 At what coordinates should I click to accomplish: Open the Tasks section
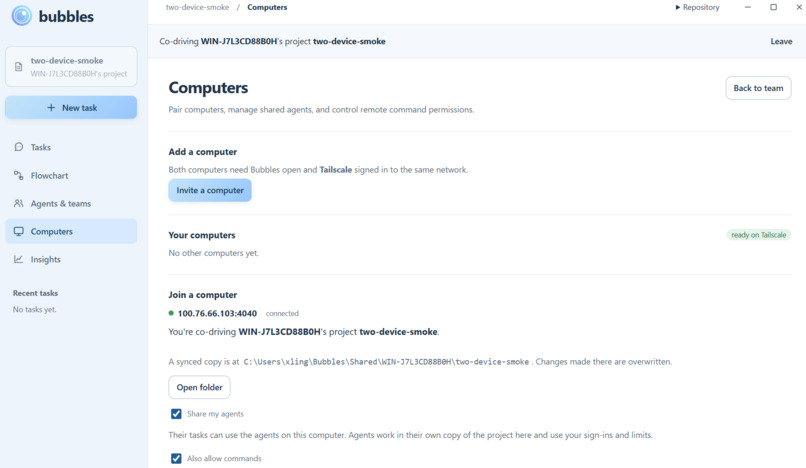(x=71, y=147)
